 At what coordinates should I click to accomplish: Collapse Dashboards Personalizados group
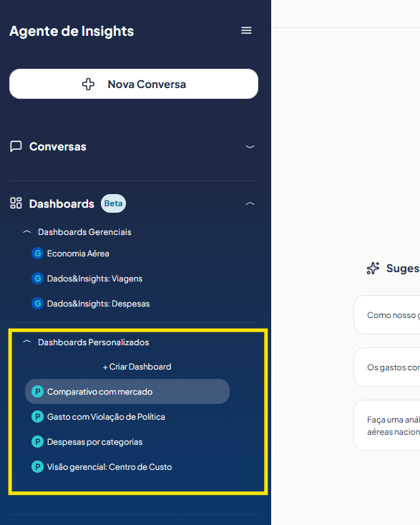pos(26,342)
